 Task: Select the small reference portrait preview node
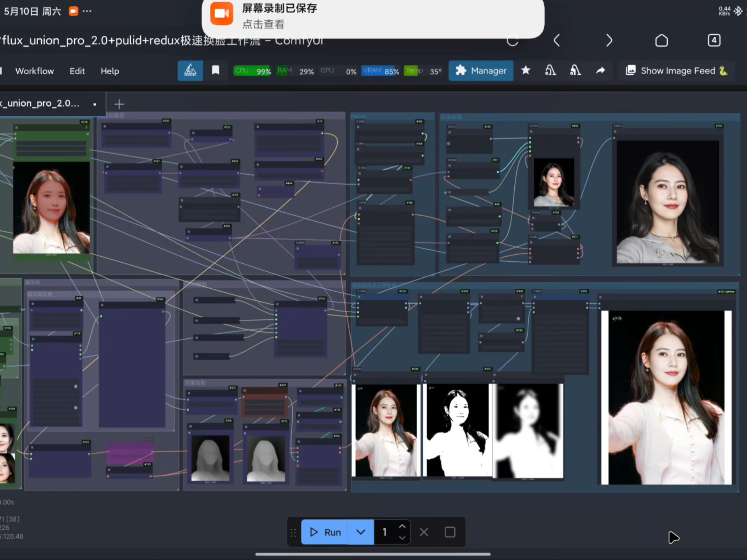(x=554, y=182)
